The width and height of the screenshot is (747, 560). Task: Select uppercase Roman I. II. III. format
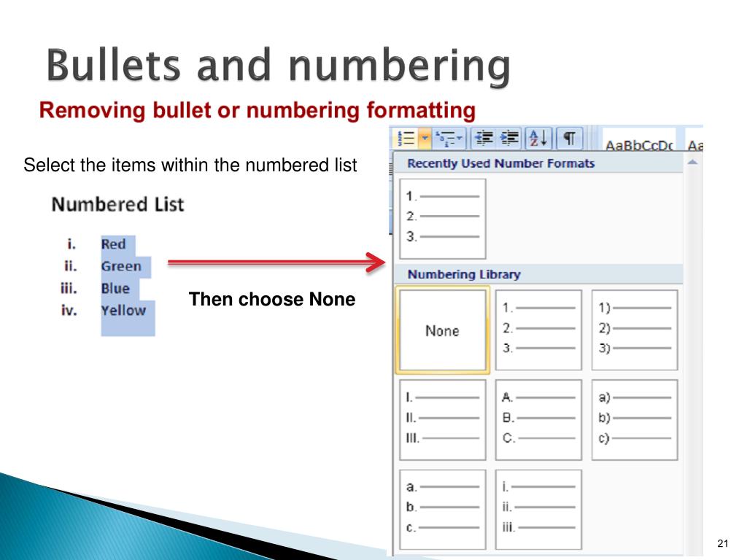click(443, 420)
